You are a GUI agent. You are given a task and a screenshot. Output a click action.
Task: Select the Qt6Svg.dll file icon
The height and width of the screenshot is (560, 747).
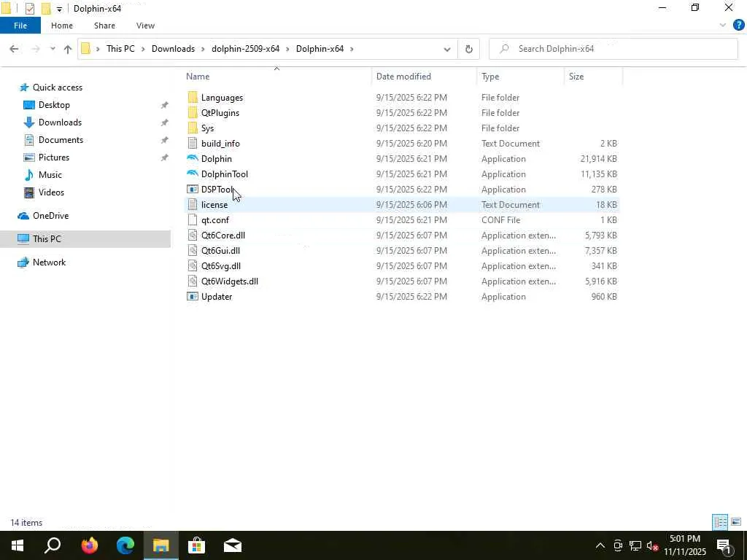pyautogui.click(x=193, y=265)
